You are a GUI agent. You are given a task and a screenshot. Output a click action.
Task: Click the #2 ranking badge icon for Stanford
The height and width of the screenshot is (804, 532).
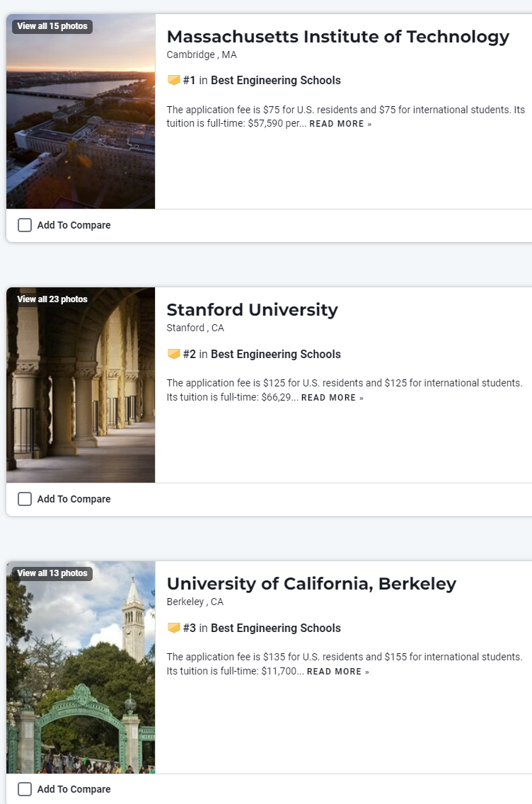pos(173,354)
